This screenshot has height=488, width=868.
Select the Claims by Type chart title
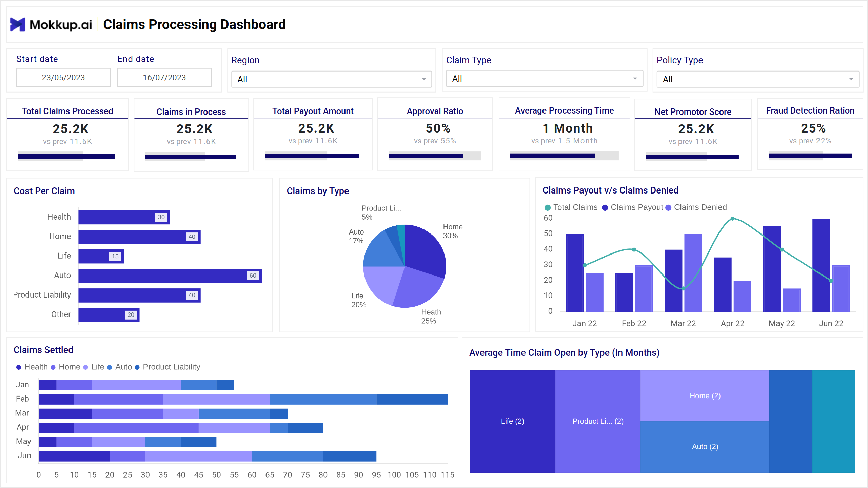pyautogui.click(x=318, y=191)
